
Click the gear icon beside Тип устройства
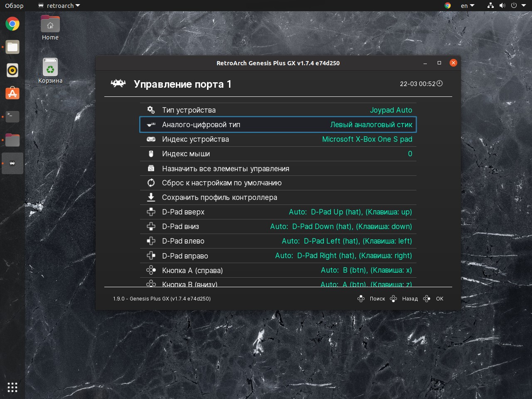tap(151, 110)
